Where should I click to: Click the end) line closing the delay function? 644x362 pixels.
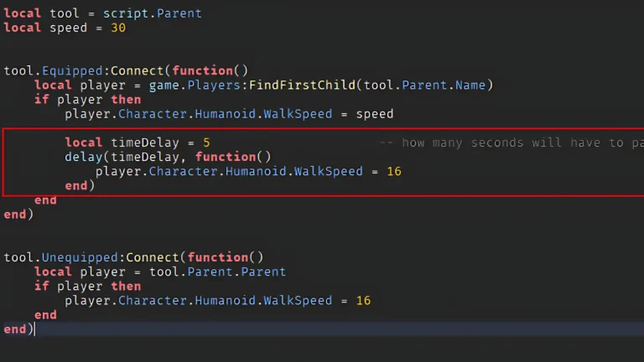[80, 185]
